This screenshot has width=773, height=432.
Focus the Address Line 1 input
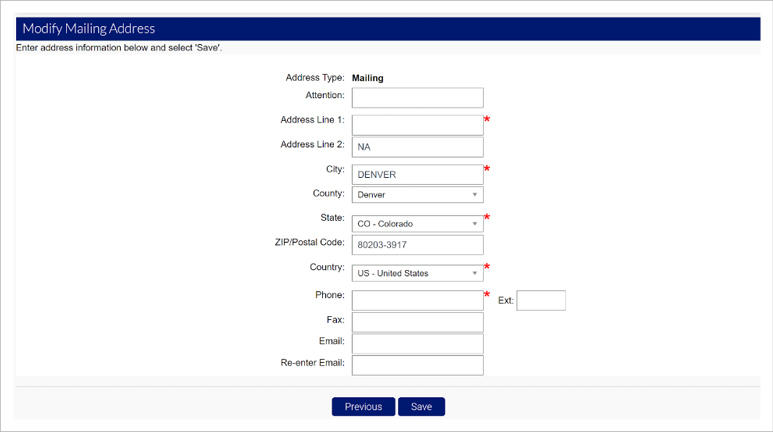417,124
